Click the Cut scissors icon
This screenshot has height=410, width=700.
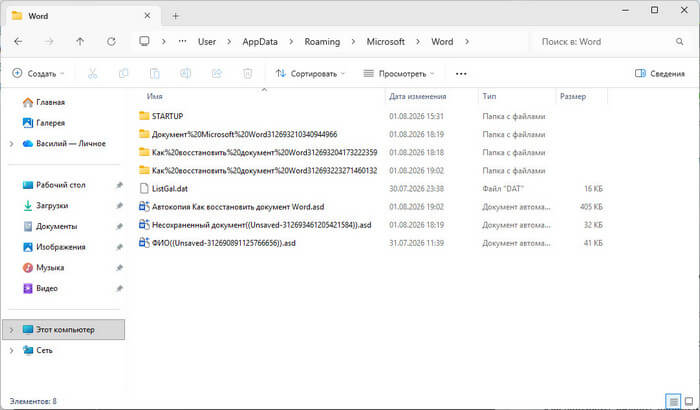pyautogui.click(x=92, y=74)
